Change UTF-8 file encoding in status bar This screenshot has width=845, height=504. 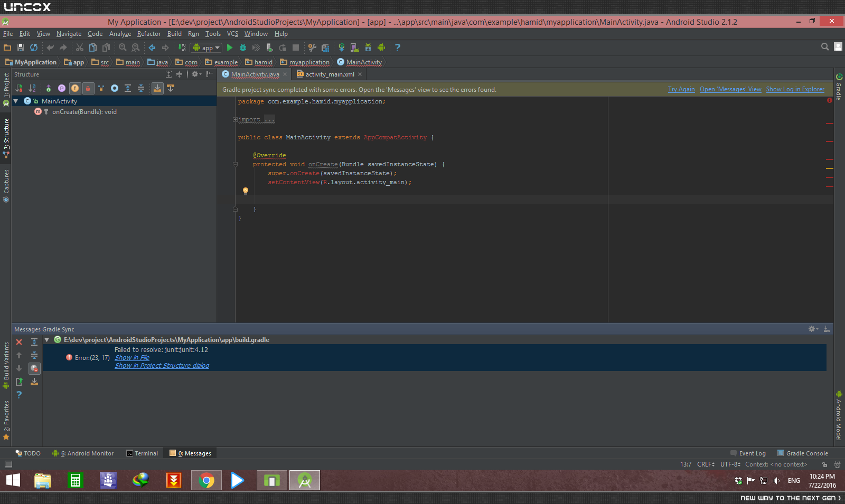tap(730, 464)
